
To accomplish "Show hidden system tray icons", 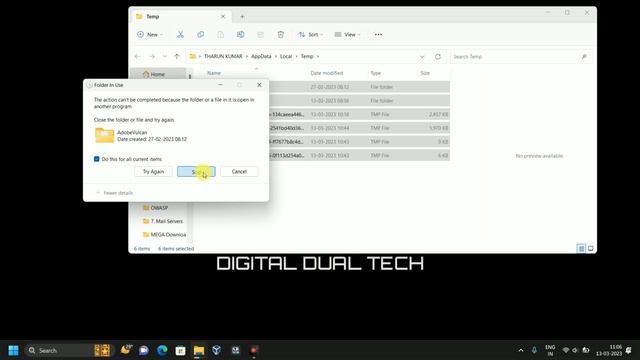I will tap(521, 350).
